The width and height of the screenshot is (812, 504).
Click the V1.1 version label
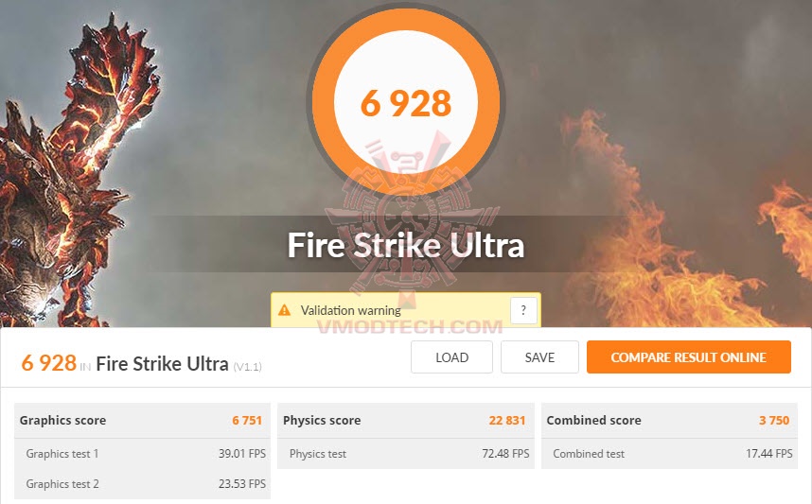[248, 367]
